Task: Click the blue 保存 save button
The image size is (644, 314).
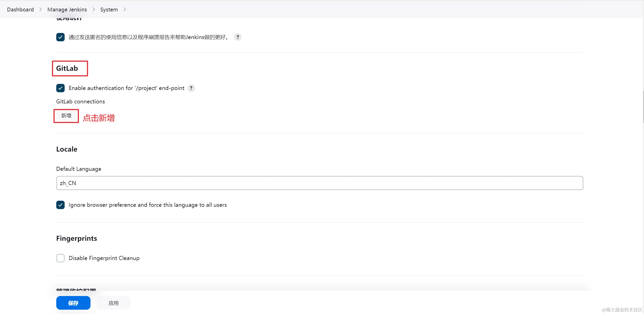Action: pos(73,303)
